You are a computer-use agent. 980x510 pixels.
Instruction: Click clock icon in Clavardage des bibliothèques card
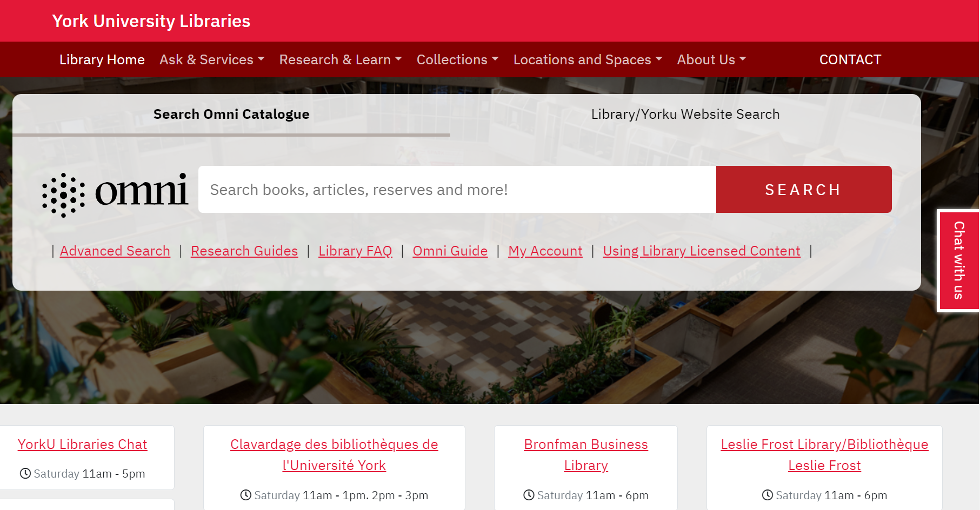point(246,495)
